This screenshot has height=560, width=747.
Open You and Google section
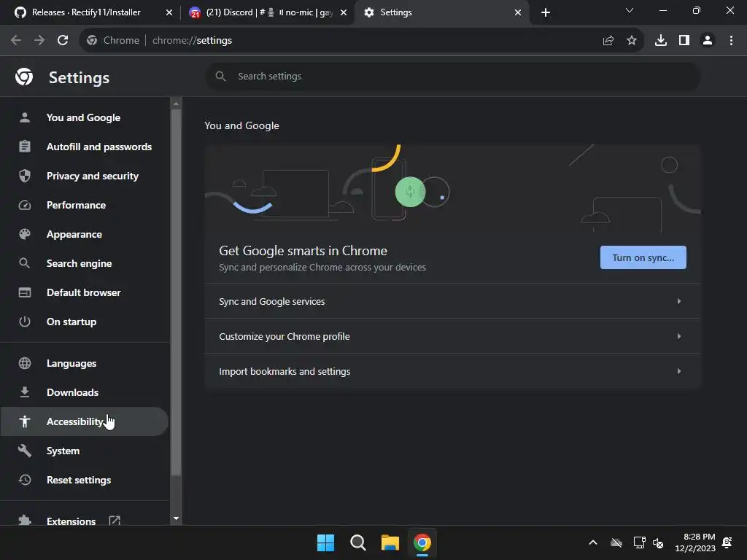coord(84,117)
